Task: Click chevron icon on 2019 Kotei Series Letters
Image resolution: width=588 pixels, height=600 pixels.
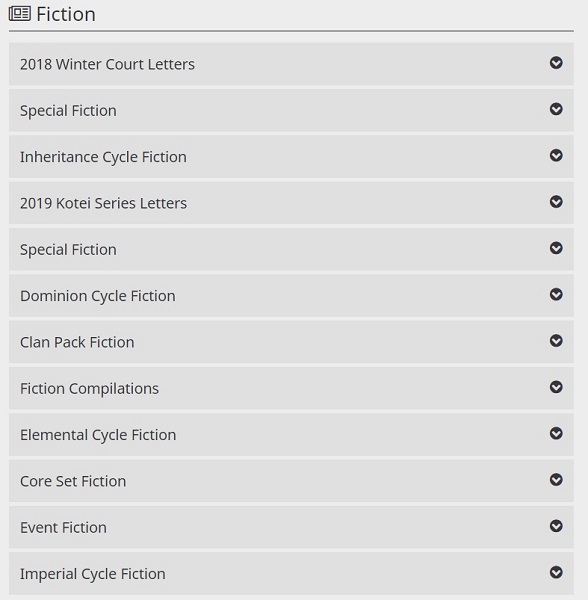Action: (556, 202)
